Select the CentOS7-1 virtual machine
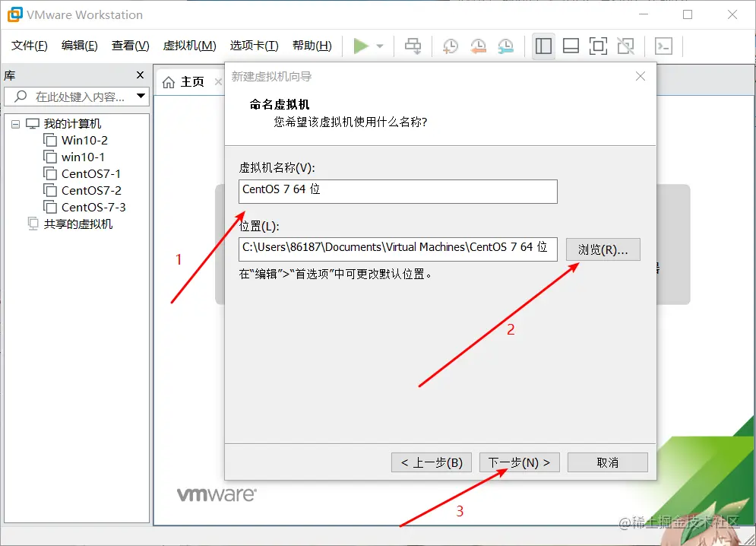 pyautogui.click(x=91, y=174)
